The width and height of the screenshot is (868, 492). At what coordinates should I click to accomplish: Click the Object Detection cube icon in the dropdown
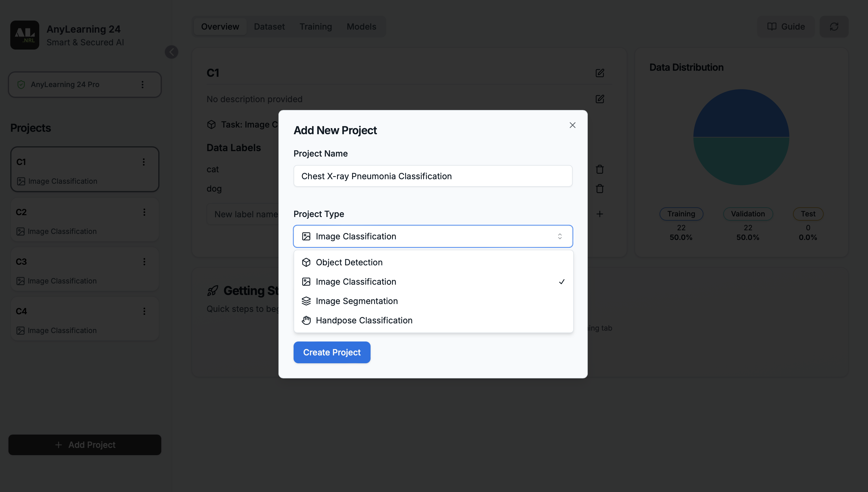click(306, 262)
